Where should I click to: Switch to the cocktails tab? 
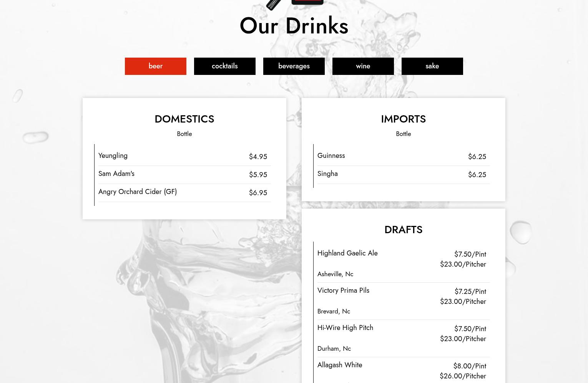[225, 66]
